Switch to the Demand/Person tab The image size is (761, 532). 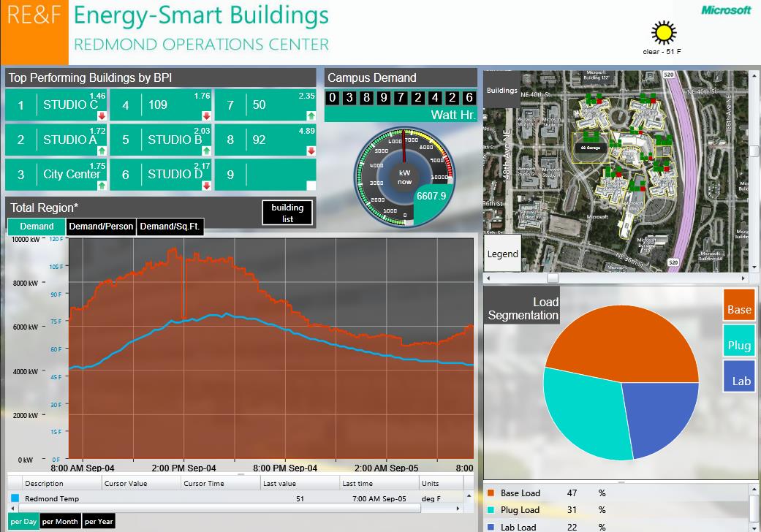101,227
